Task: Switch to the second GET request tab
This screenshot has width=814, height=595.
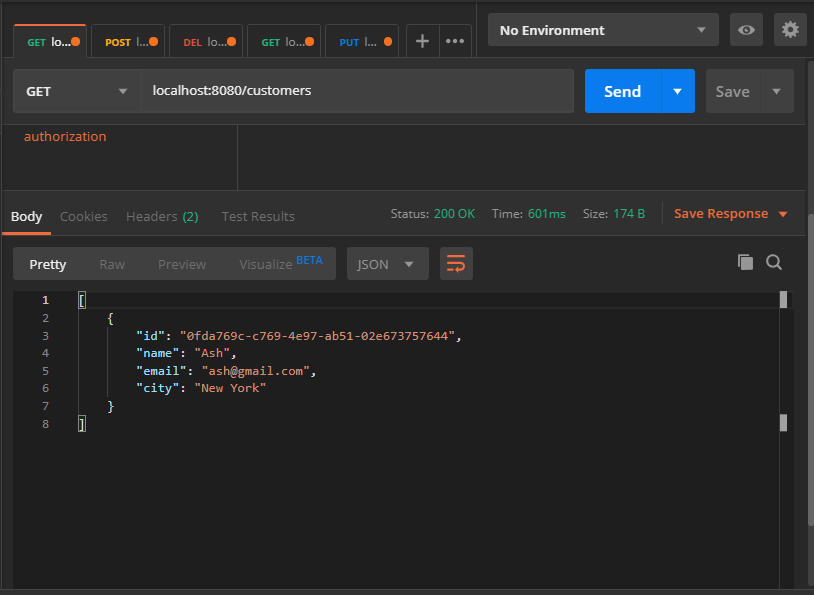Action: click(x=283, y=42)
